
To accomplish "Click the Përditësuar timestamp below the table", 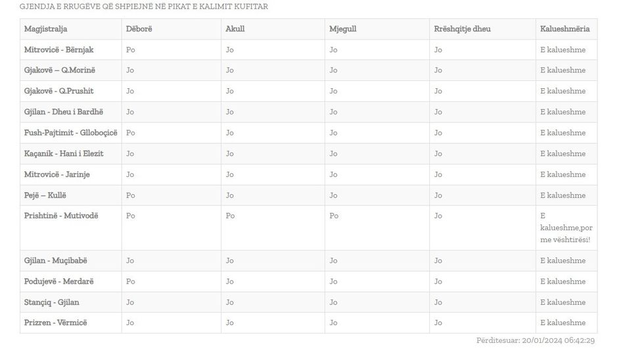I will pyautogui.click(x=535, y=341).
